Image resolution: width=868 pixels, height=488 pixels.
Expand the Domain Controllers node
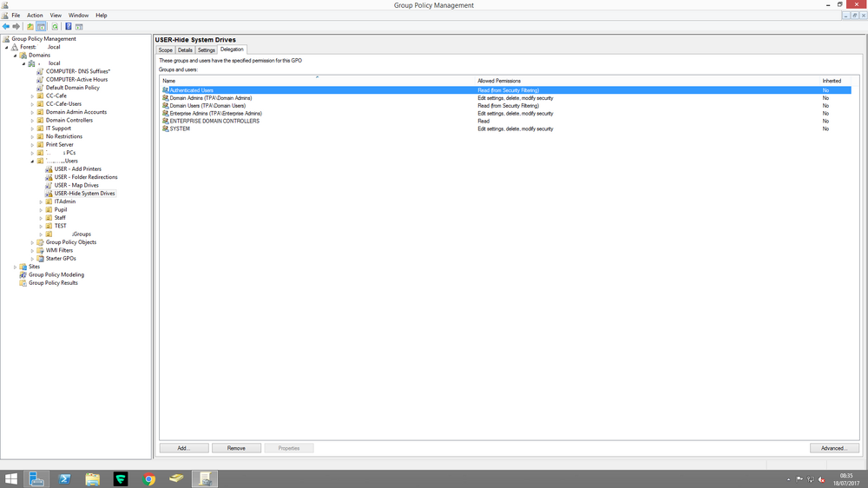pos(32,120)
